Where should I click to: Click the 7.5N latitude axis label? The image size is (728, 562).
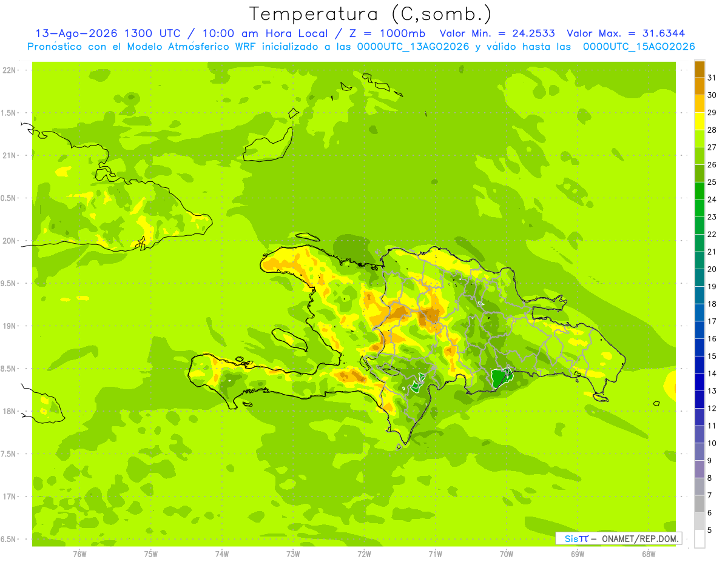click(9, 454)
